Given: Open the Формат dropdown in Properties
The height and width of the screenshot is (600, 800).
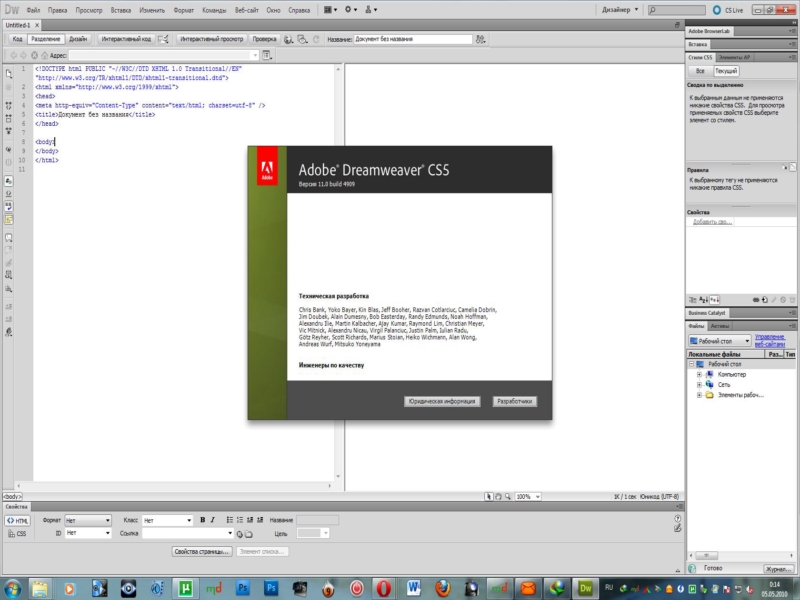Looking at the screenshot, I should [x=88, y=520].
